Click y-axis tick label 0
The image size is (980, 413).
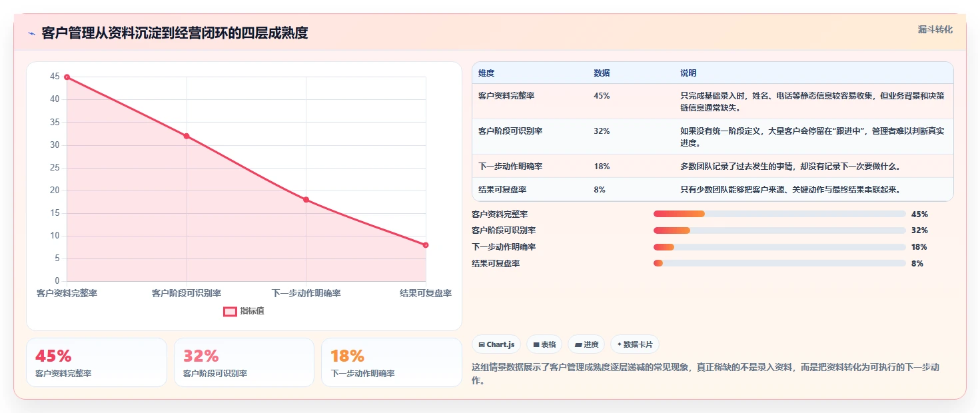[x=57, y=280]
